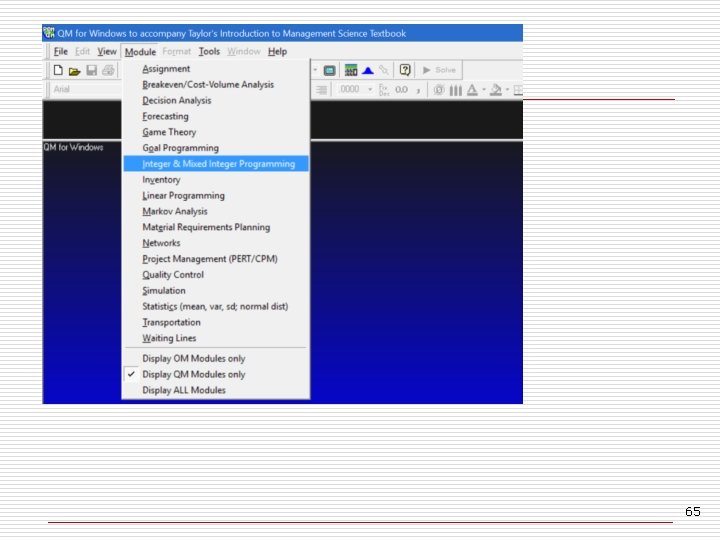The width and height of the screenshot is (720, 540).
Task: Click the full screen monitor icon
Action: tap(329, 71)
